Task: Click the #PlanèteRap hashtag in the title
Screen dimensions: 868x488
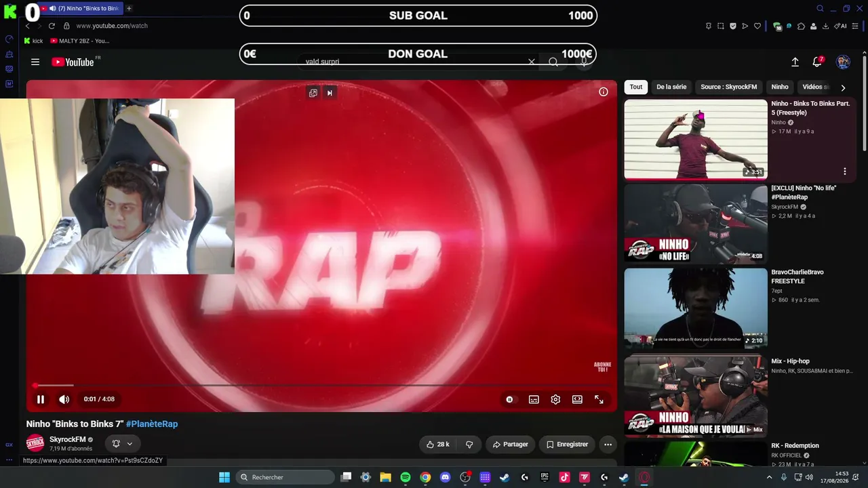Action: [x=152, y=424]
